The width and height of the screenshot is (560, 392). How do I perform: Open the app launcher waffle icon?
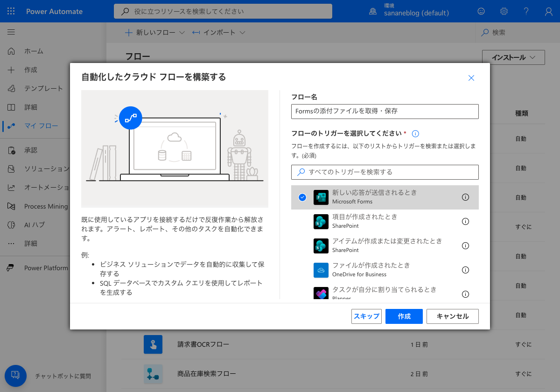coord(11,11)
